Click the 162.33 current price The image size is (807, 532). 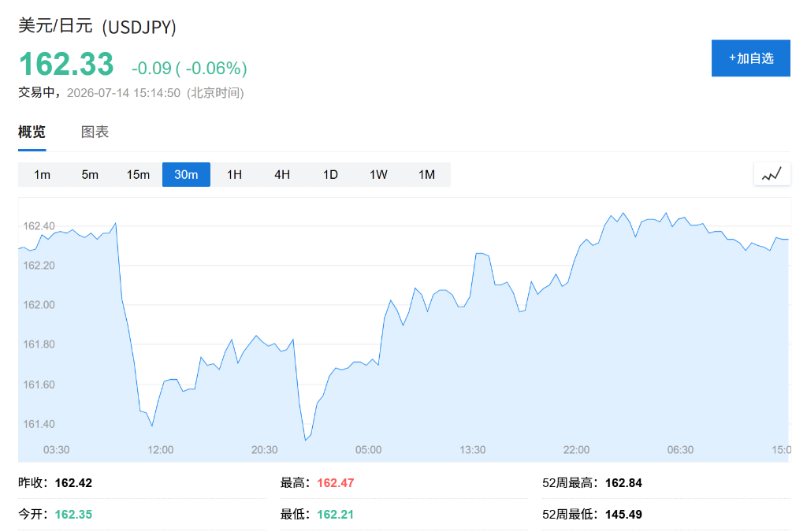[x=66, y=64]
